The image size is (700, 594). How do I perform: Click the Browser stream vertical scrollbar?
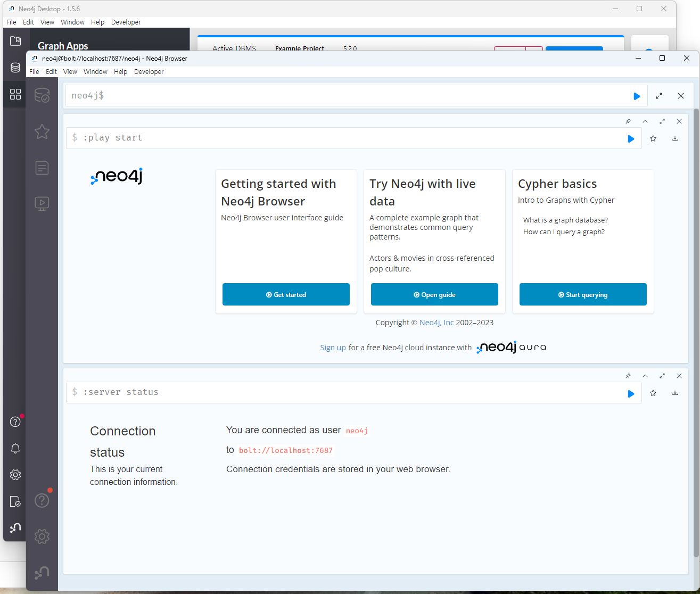(696, 333)
